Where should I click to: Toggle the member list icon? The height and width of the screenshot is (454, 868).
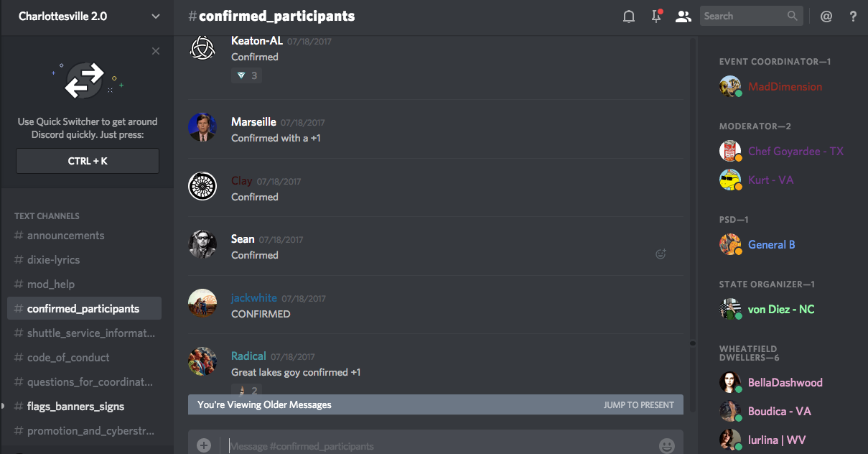point(683,17)
